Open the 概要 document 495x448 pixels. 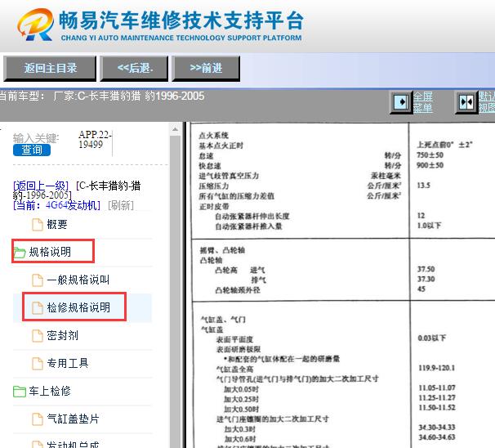57,224
